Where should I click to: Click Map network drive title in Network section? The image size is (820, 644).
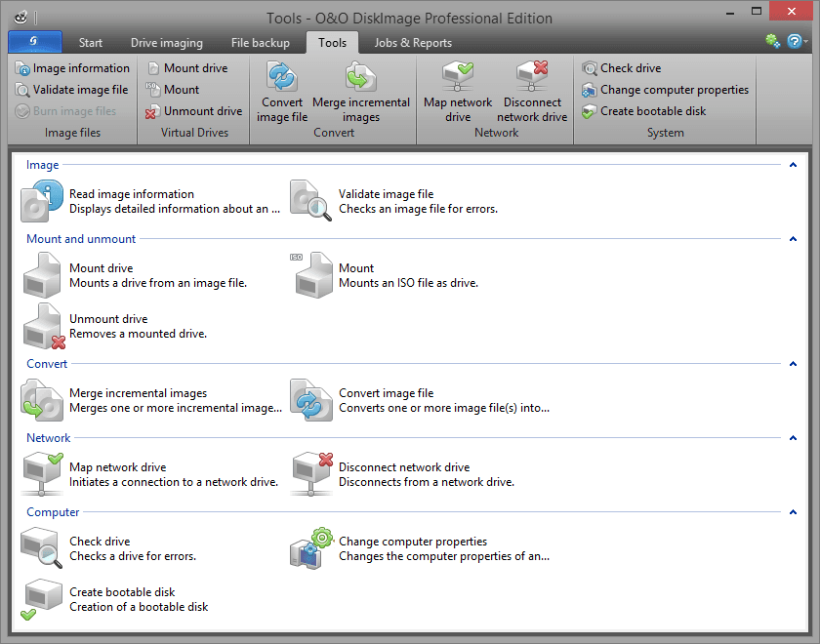(118, 467)
